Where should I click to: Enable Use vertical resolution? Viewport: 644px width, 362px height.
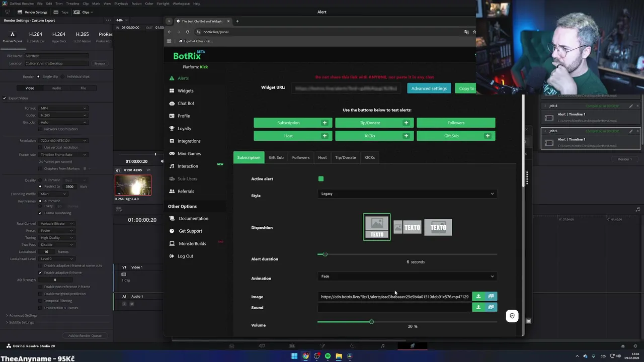coord(40,147)
